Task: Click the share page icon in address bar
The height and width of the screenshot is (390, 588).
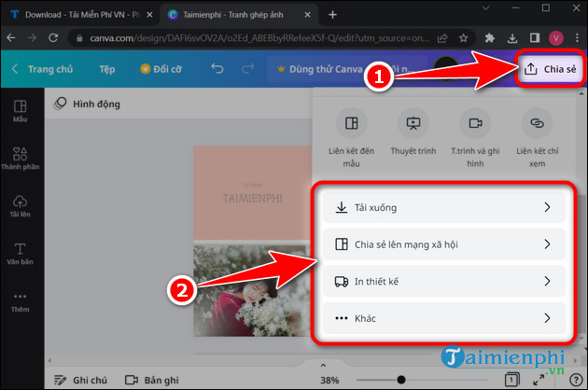Action: coord(442,38)
